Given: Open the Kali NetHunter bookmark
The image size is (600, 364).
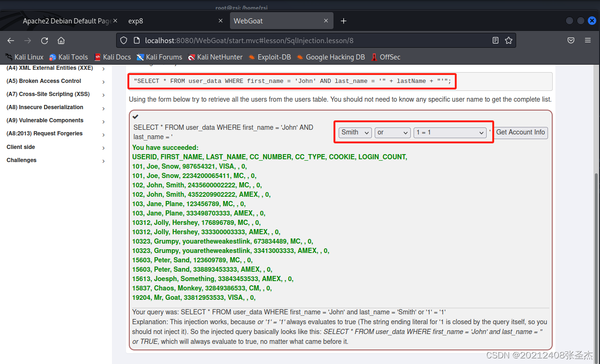Looking at the screenshot, I should pos(215,57).
